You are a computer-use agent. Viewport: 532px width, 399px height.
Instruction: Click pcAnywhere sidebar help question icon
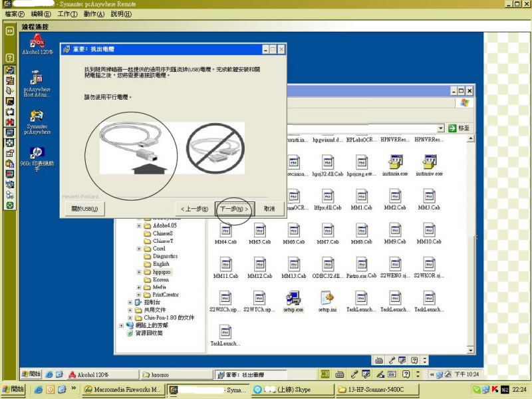coord(10,58)
